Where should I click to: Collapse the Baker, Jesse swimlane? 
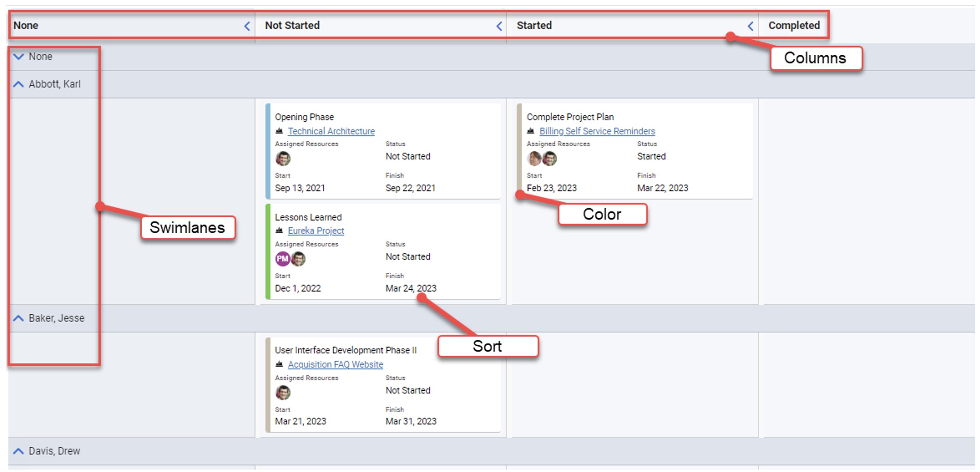[19, 318]
